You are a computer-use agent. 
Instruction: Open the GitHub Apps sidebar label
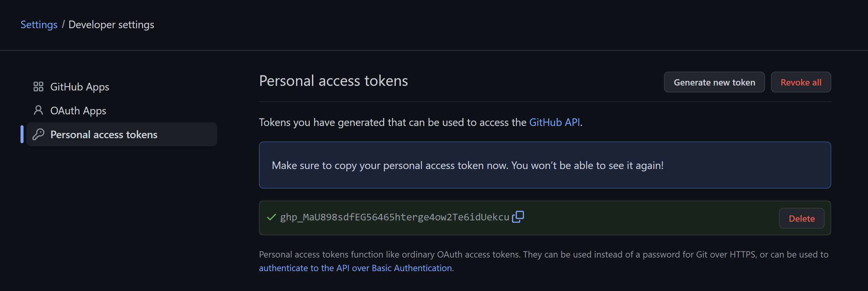point(79,87)
